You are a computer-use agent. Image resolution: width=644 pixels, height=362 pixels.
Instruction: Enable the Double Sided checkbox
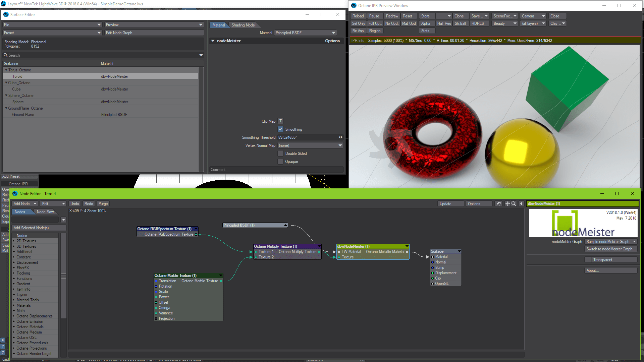[281, 154]
